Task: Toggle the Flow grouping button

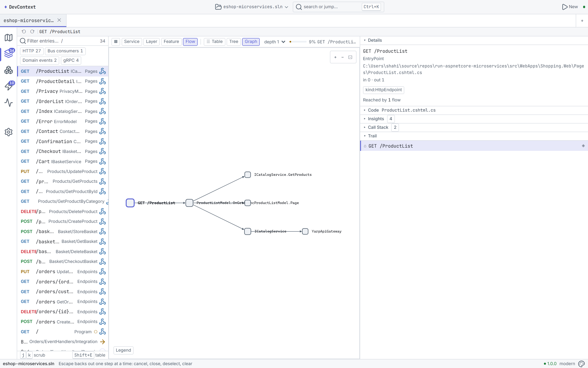Action: tap(190, 42)
